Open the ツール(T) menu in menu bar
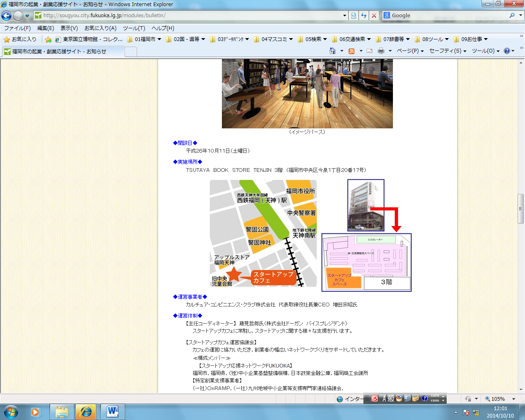Viewport: 525px width, 420px height. [x=134, y=28]
